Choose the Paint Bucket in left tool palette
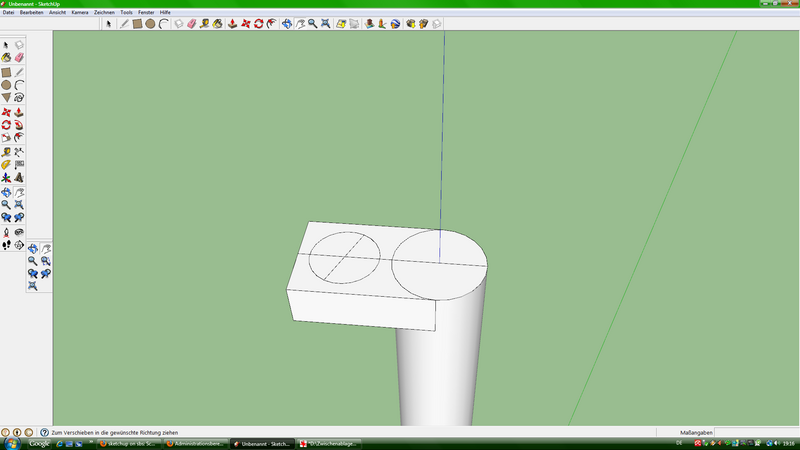 coord(6,58)
